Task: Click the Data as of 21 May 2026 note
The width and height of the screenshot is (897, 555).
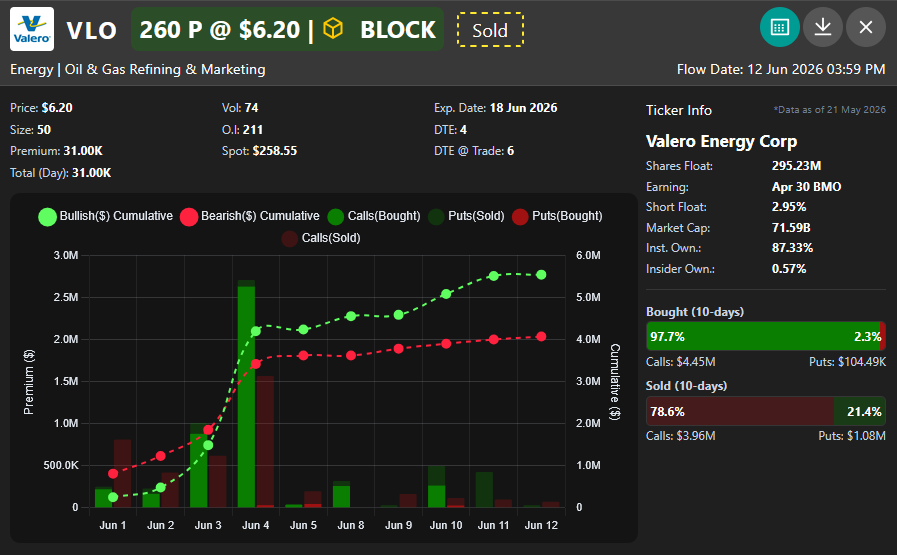Action: click(x=829, y=110)
